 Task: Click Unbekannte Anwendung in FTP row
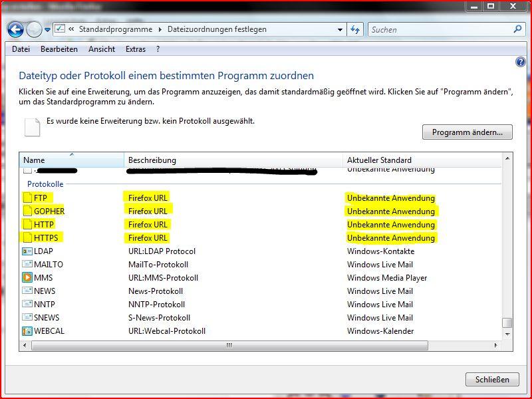391,198
